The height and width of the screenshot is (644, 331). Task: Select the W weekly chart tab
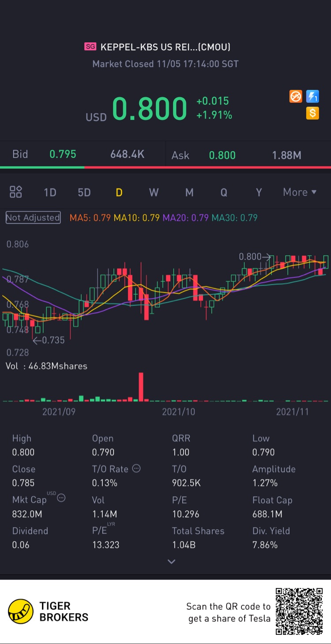click(x=154, y=192)
